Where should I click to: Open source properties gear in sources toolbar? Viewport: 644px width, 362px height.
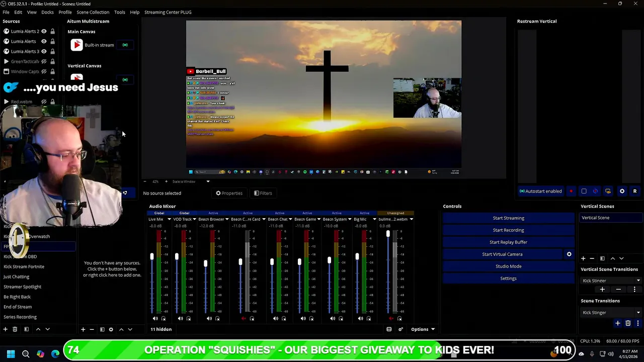[x=111, y=329]
